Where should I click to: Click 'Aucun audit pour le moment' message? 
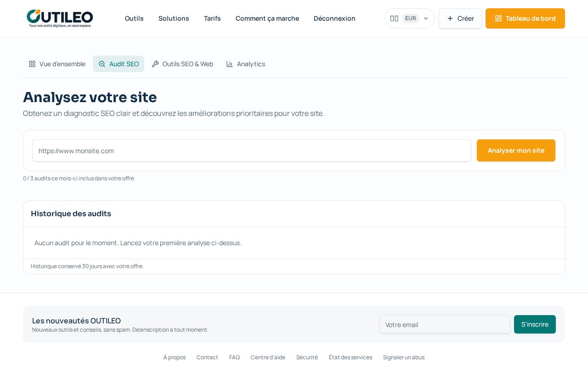tap(138, 243)
